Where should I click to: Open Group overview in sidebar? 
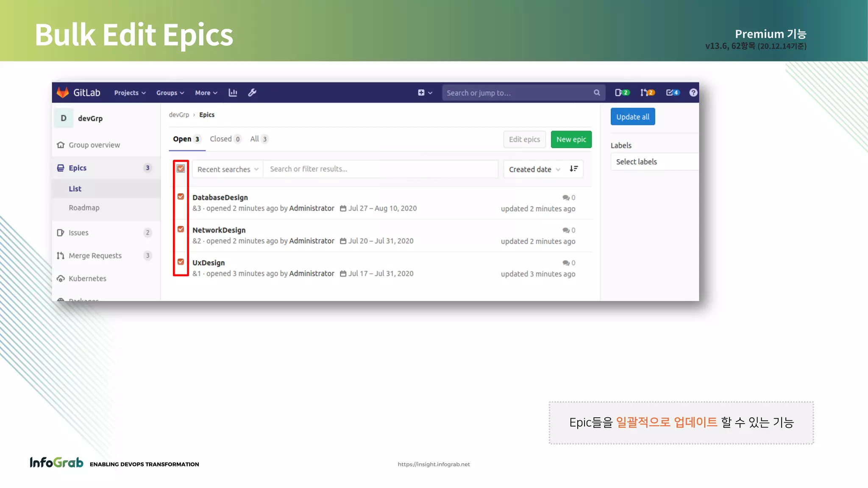click(x=94, y=145)
